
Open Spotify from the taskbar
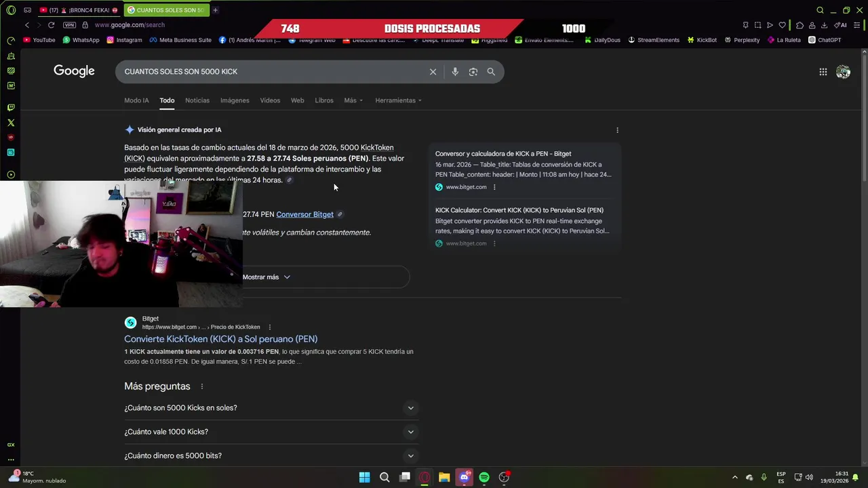(484, 477)
